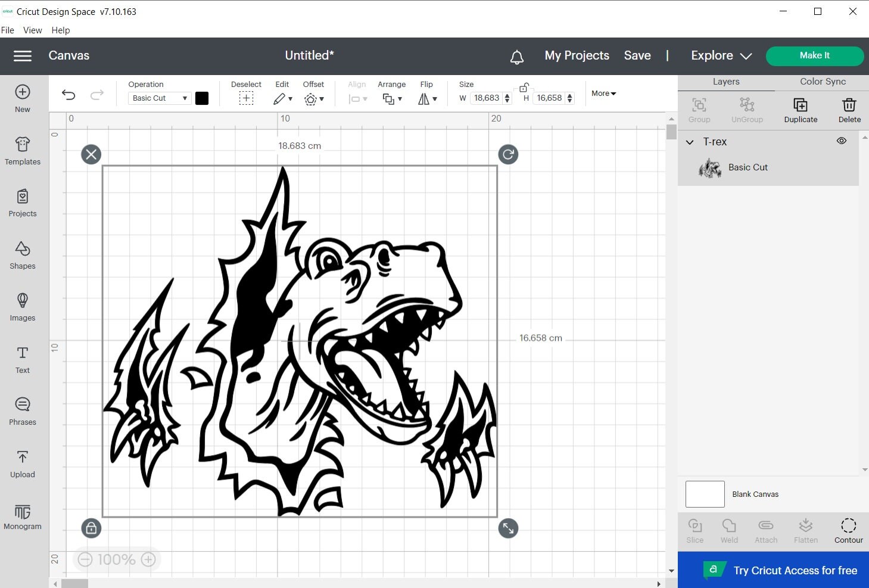This screenshot has width=869, height=588.
Task: Collapse the T-rex layer group
Action: pos(690,142)
